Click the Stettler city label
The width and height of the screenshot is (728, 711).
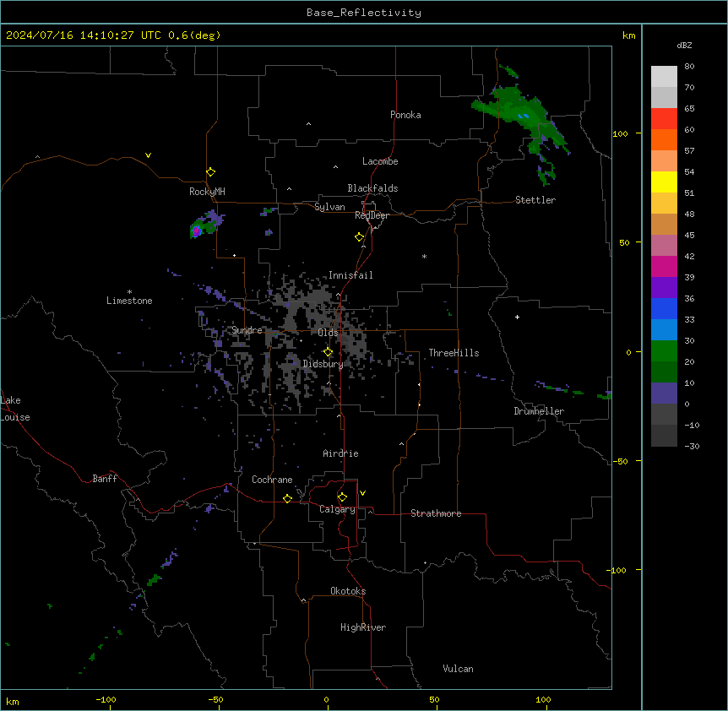pos(535,200)
